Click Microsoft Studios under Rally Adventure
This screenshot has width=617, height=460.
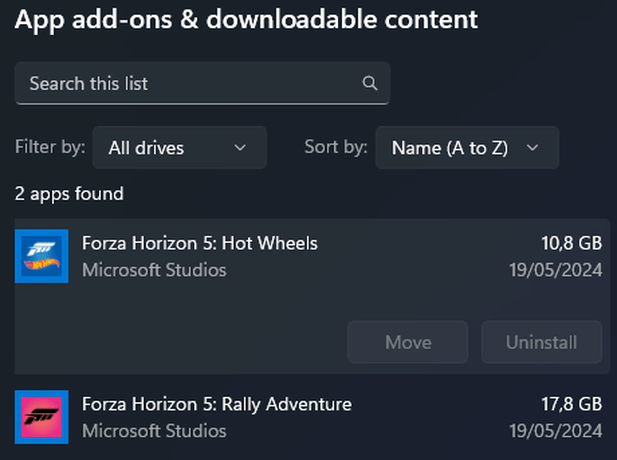click(x=154, y=431)
